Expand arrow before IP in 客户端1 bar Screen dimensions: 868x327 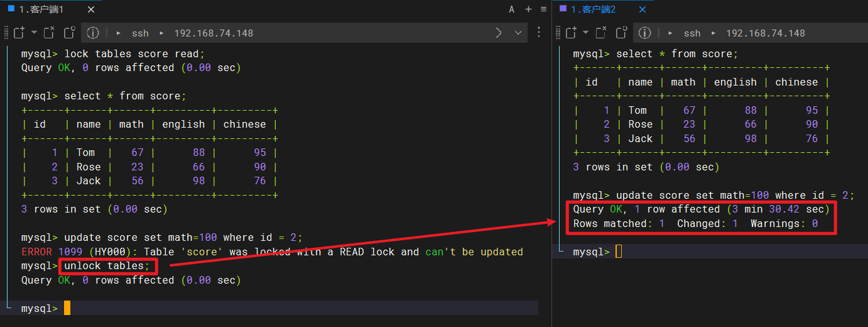(x=161, y=33)
